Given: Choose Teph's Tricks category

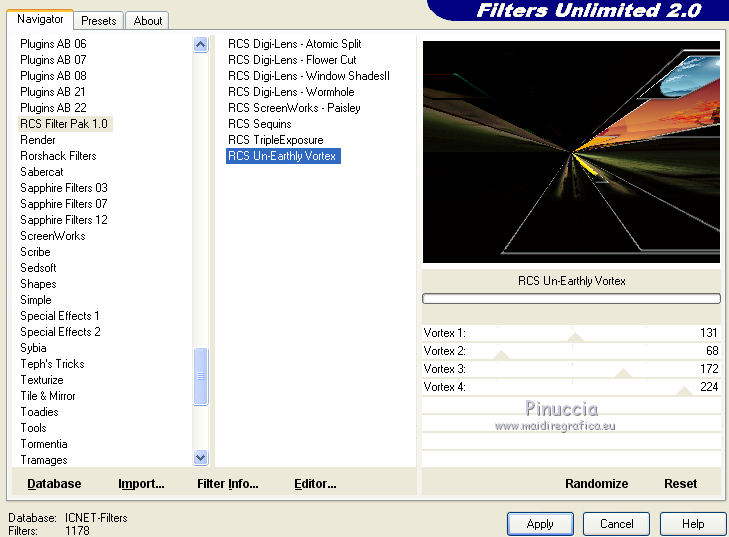Looking at the screenshot, I should [x=52, y=364].
